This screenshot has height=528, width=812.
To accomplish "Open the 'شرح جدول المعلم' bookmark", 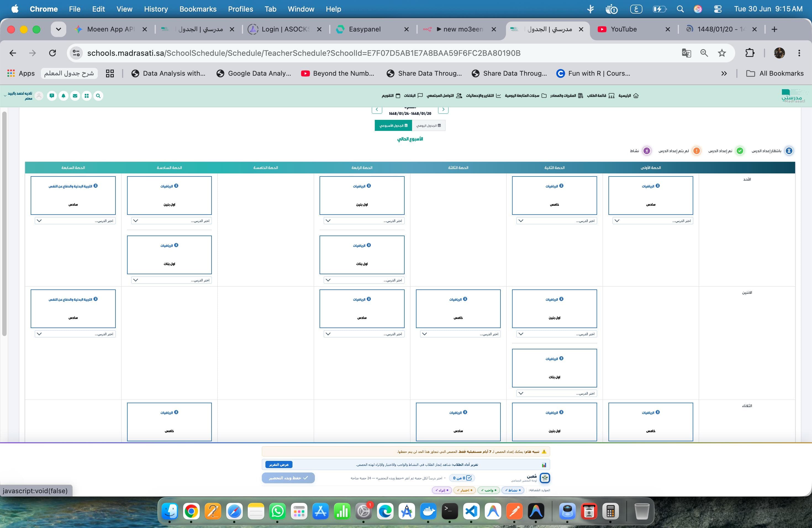I will pyautogui.click(x=69, y=73).
